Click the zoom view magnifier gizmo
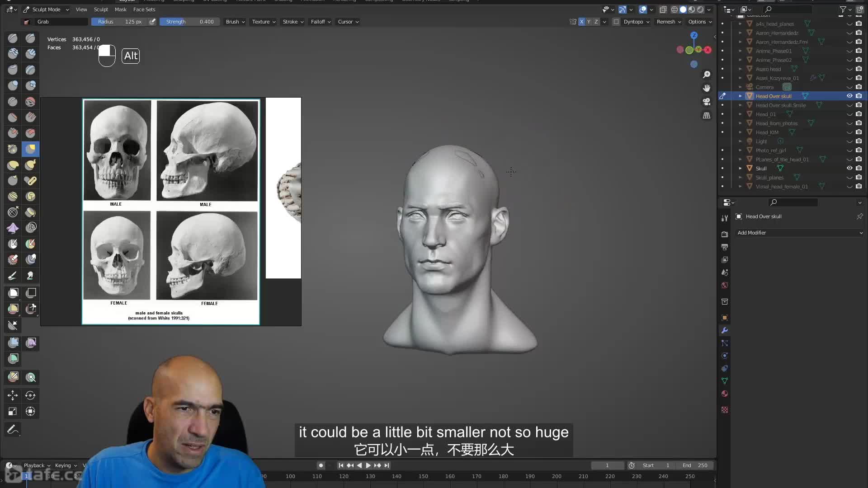The image size is (868, 488). point(707,75)
